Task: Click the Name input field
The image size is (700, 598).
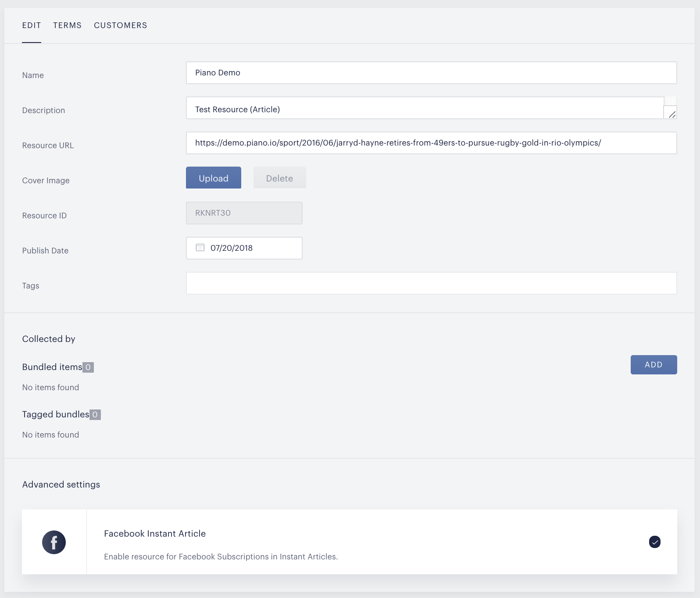Action: [431, 73]
